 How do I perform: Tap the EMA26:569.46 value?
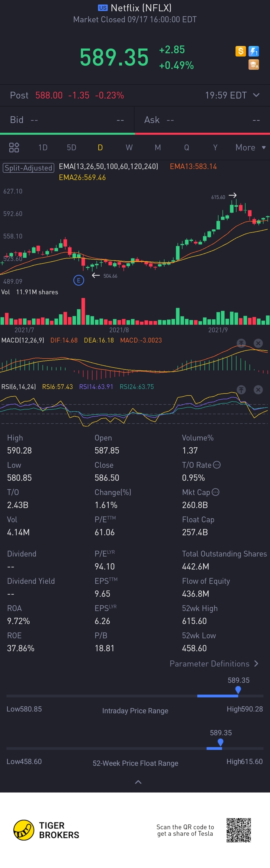(82, 177)
